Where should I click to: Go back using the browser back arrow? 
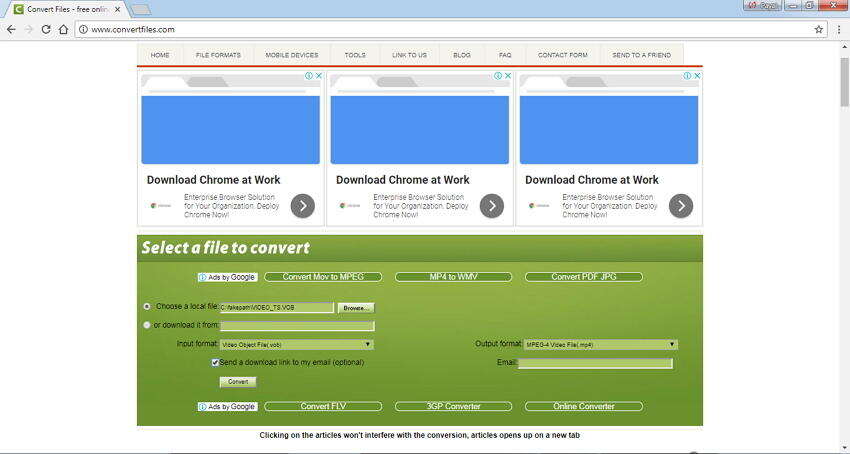[x=11, y=29]
